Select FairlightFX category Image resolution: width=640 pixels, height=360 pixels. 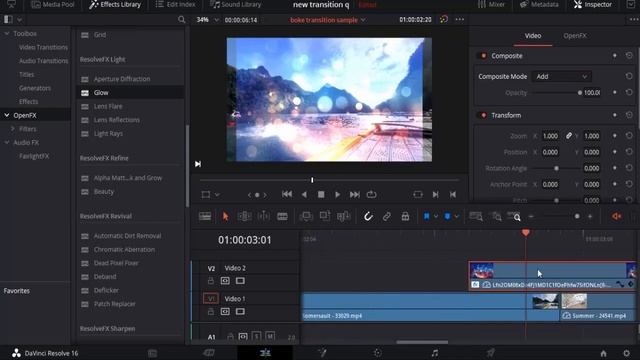[x=34, y=156]
